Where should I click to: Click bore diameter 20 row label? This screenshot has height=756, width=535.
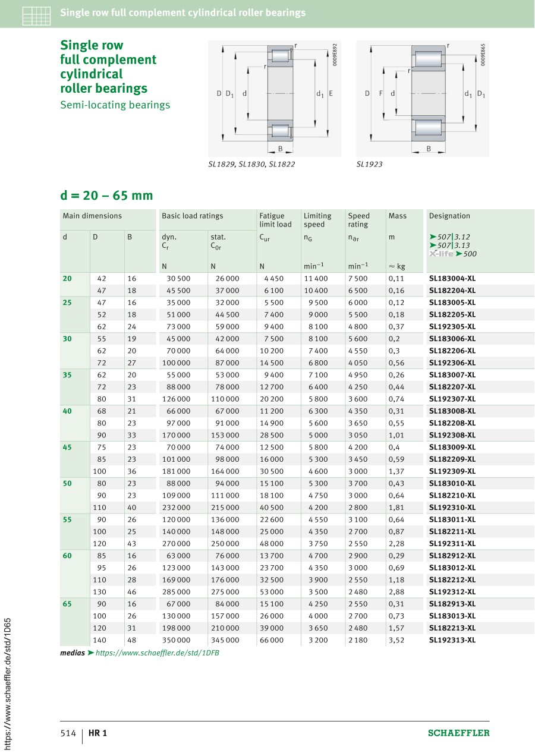pos(67,278)
